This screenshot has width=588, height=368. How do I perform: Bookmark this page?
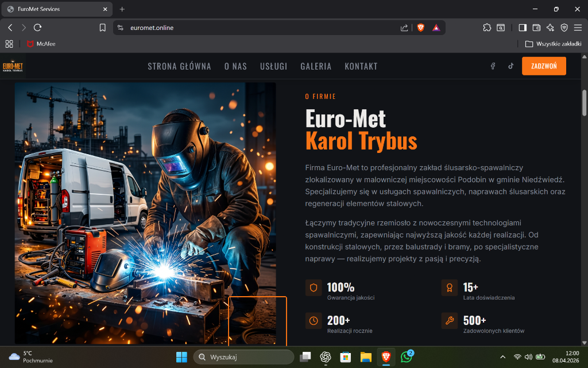(x=102, y=28)
